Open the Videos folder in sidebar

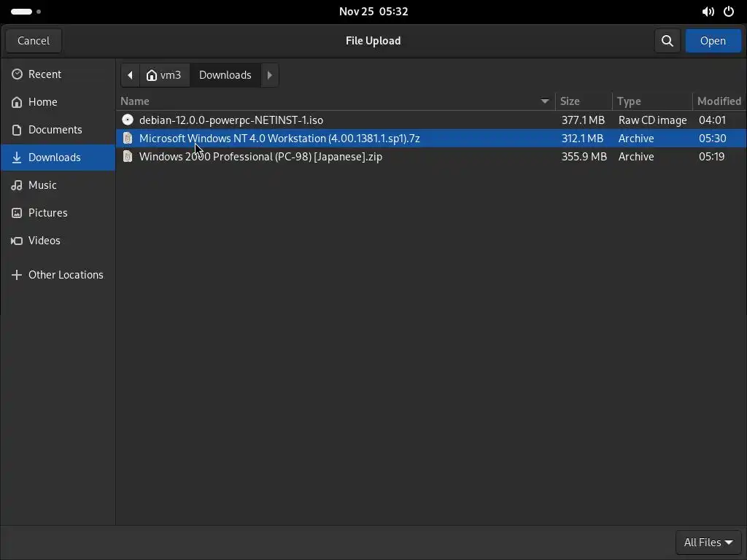click(58, 241)
